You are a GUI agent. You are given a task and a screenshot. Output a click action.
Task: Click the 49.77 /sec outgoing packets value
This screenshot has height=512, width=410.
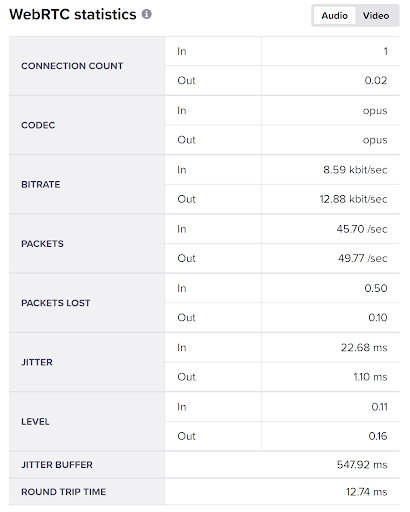point(363,258)
